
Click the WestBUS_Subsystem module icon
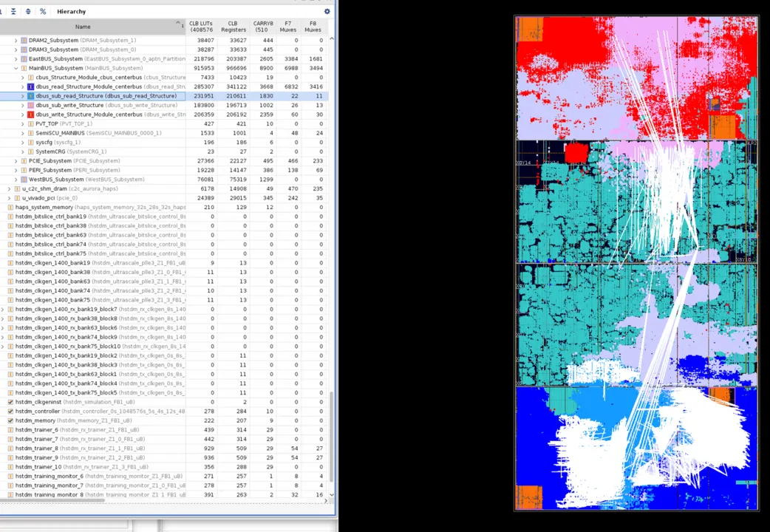(24, 180)
